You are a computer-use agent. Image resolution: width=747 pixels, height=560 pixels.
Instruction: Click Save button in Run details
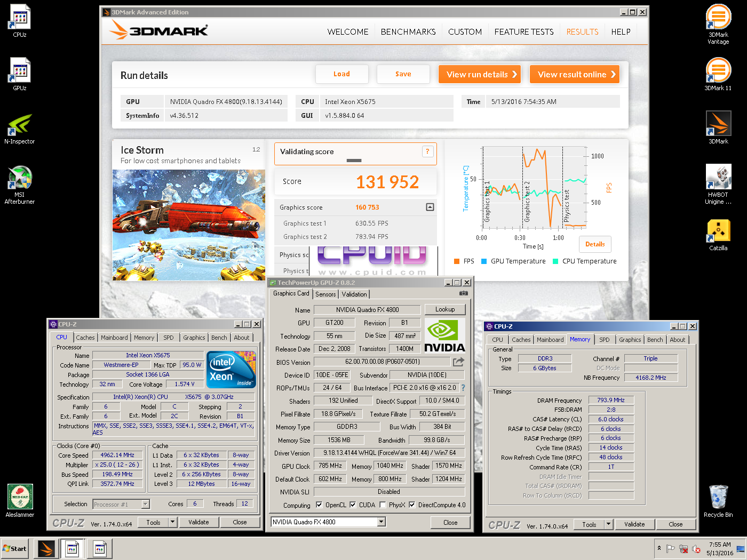403,74
